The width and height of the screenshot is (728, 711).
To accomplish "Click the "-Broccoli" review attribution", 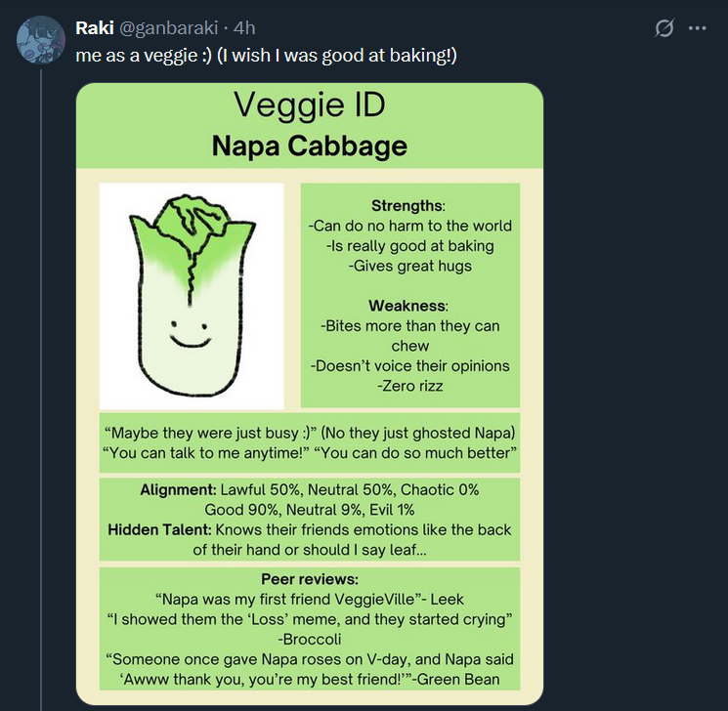I will (x=309, y=640).
